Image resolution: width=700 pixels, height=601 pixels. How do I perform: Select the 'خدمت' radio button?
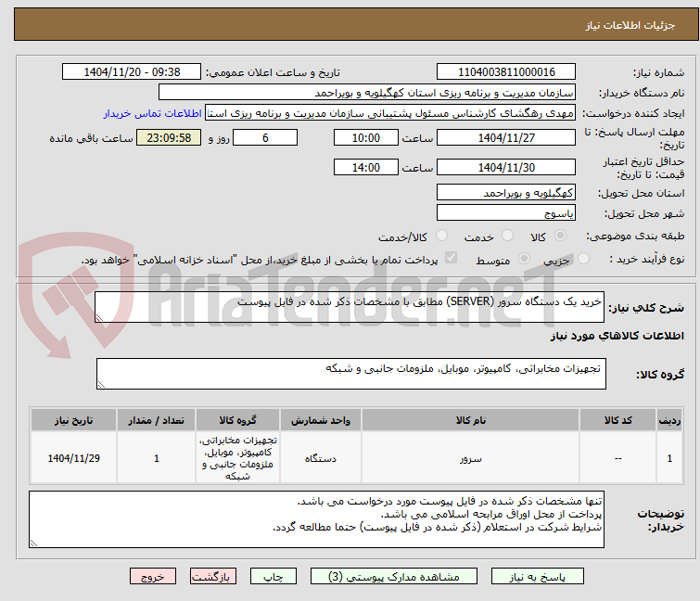click(507, 236)
